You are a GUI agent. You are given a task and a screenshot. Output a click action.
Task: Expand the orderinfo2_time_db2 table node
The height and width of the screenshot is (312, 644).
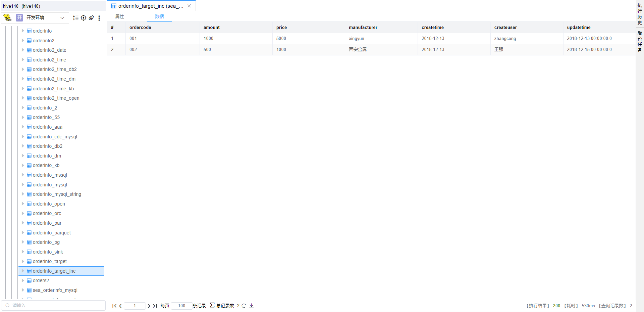(23, 69)
